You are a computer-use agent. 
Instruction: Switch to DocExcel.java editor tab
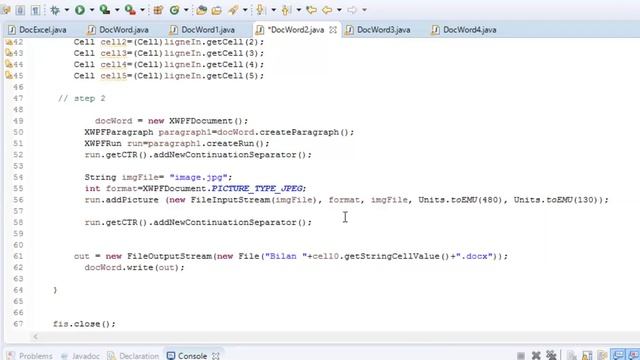tap(38, 30)
